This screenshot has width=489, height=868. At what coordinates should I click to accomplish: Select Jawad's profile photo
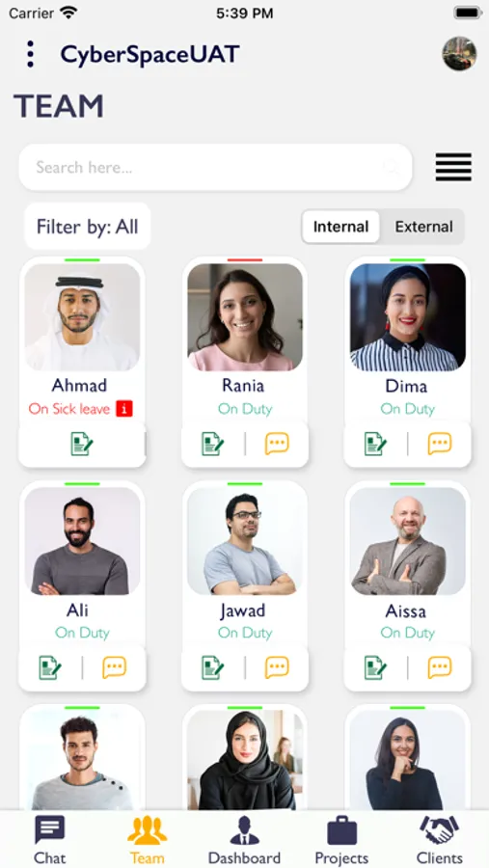click(245, 541)
